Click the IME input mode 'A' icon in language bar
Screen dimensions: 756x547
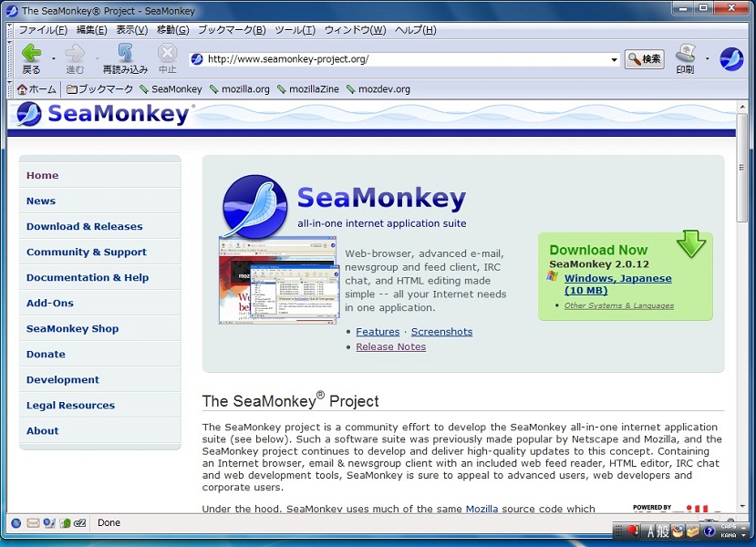650,532
